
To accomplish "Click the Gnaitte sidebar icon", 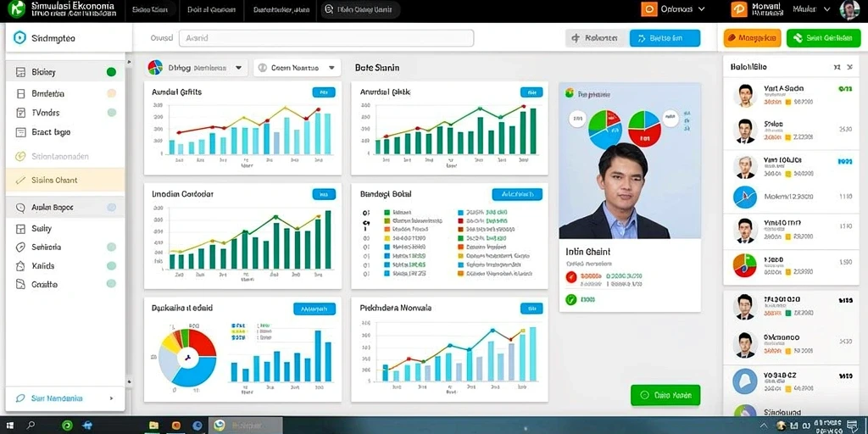I will coord(21,285).
